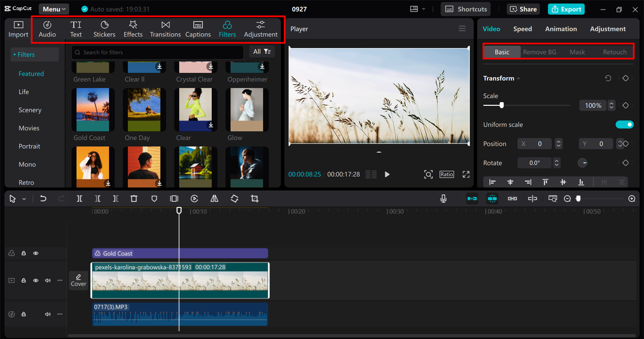644x339 pixels.
Task: Select the Mask sub-tab
Action: (x=577, y=52)
